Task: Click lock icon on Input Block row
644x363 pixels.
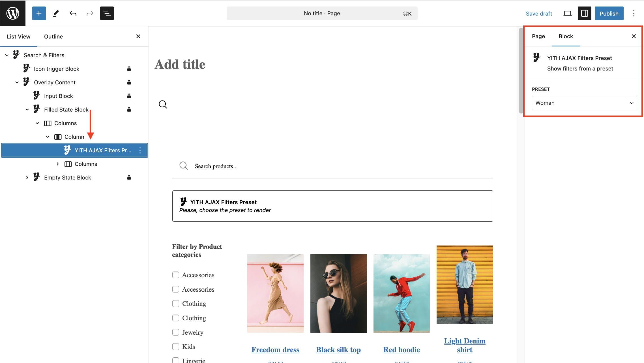Action: pyautogui.click(x=129, y=96)
